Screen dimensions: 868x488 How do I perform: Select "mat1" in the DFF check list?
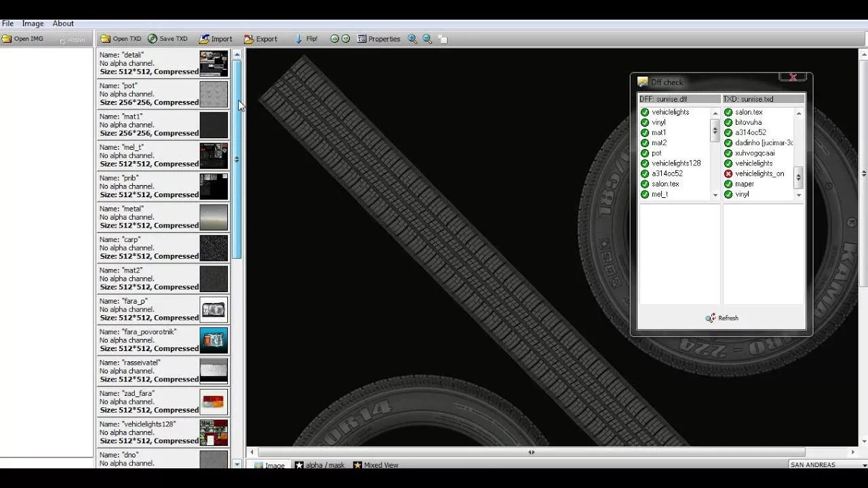click(659, 133)
